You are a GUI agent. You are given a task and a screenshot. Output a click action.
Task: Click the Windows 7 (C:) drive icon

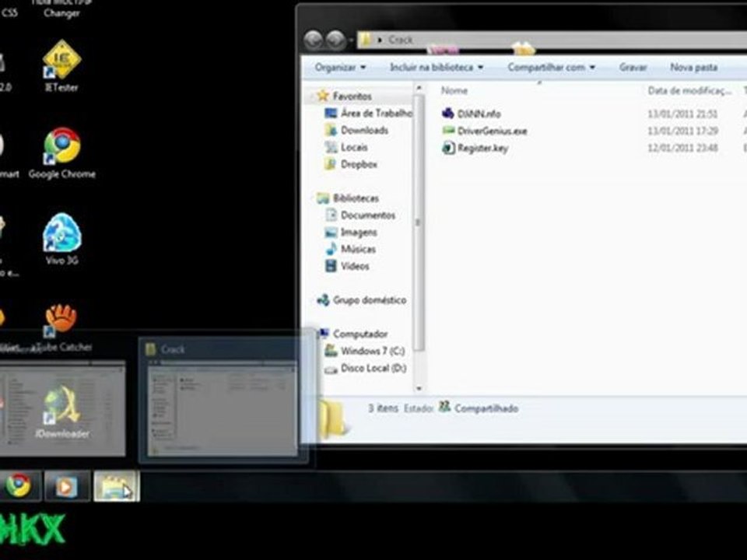click(x=330, y=351)
